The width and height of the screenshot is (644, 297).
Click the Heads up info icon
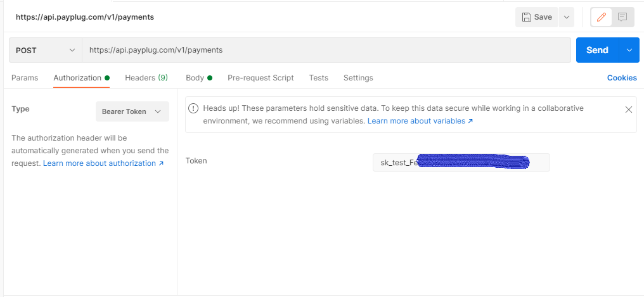click(x=193, y=108)
